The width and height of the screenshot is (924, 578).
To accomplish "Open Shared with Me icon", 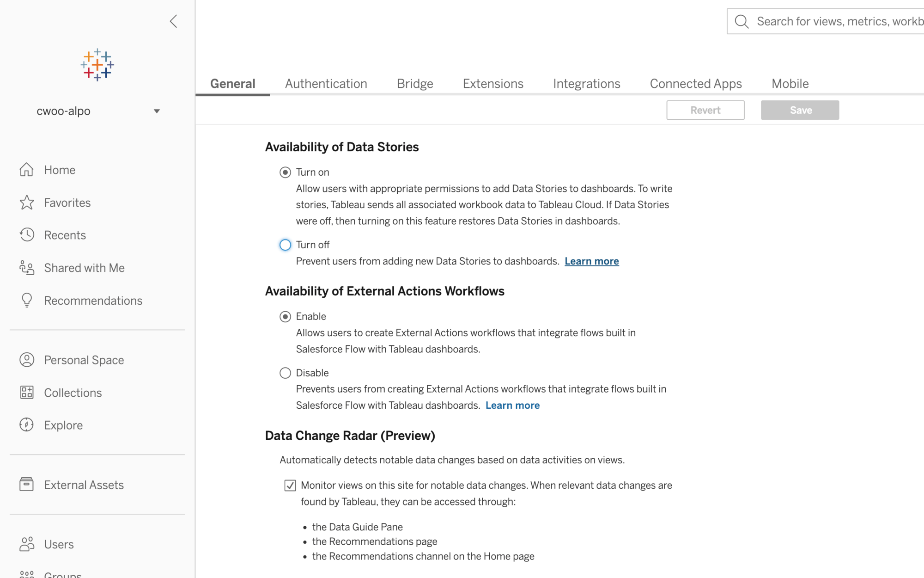I will tap(27, 268).
